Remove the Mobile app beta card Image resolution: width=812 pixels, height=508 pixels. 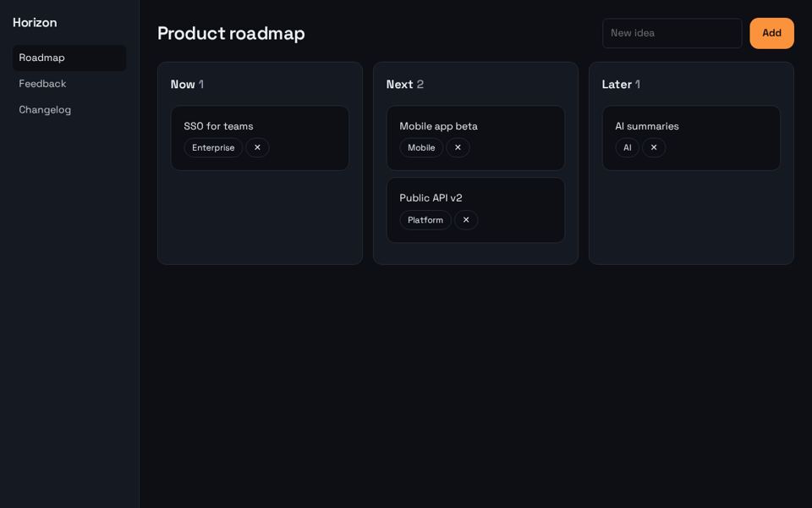(458, 147)
